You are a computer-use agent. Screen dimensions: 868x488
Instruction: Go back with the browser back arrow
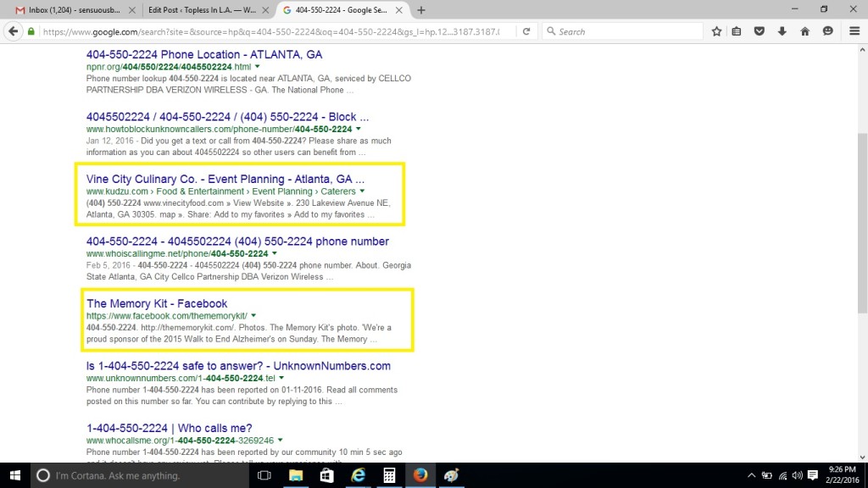pyautogui.click(x=14, y=31)
